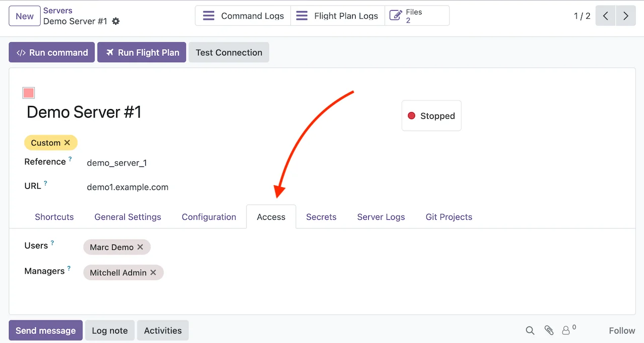The width and height of the screenshot is (644, 343).
Task: Open the General Settings tab
Action: [x=127, y=217]
